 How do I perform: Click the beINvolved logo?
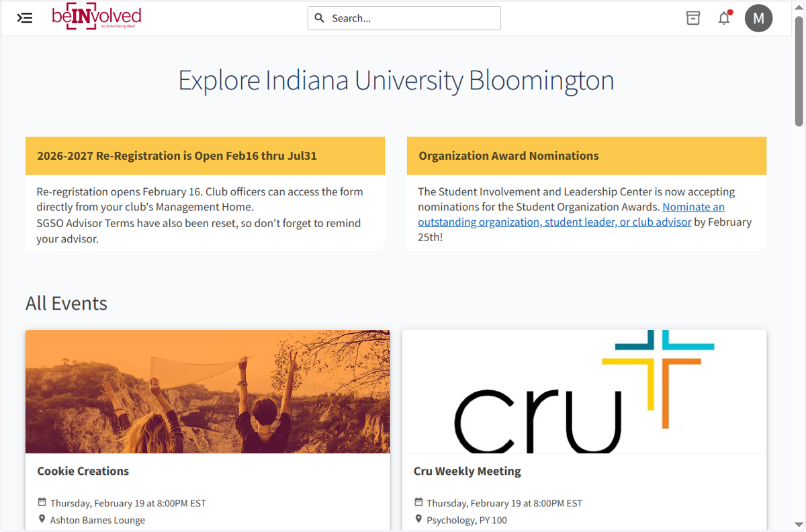click(x=97, y=17)
